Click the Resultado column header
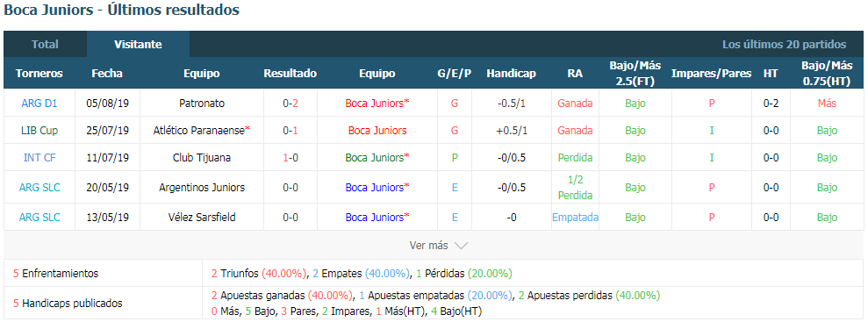868x322 pixels. 291,73
